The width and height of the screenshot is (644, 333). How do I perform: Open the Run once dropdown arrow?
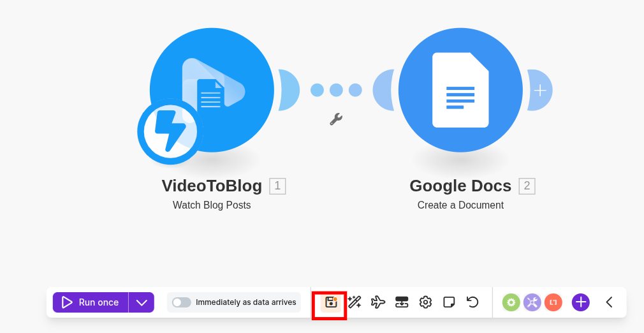(142, 302)
